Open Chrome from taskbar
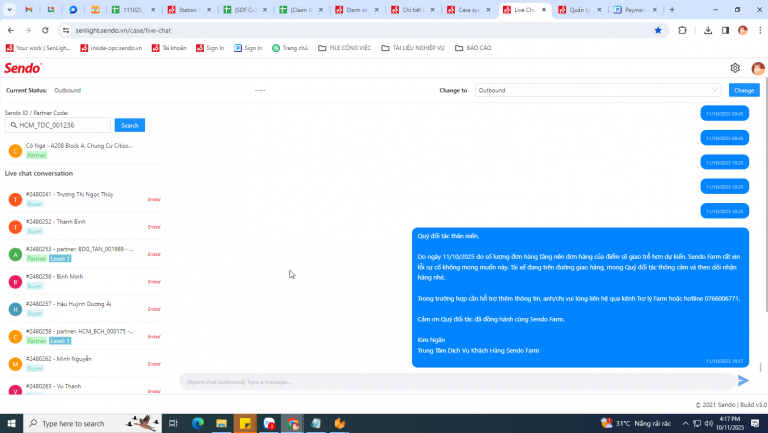The width and height of the screenshot is (768, 433). (293, 423)
